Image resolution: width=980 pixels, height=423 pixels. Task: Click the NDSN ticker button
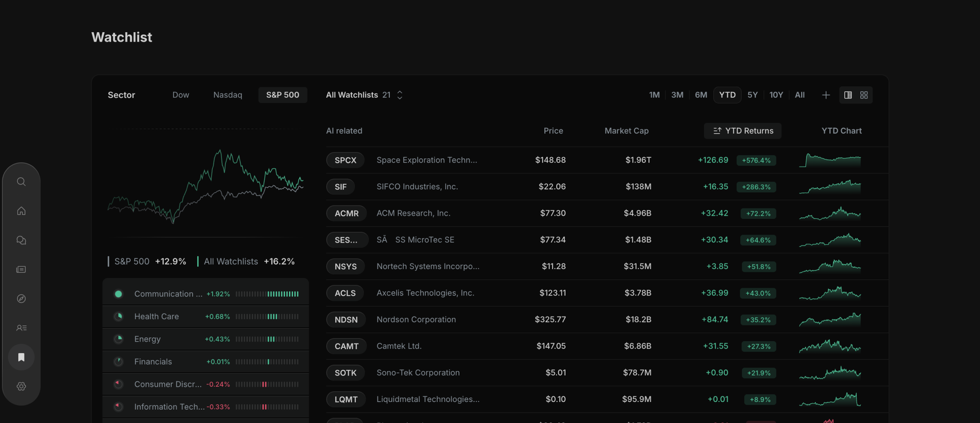point(346,320)
